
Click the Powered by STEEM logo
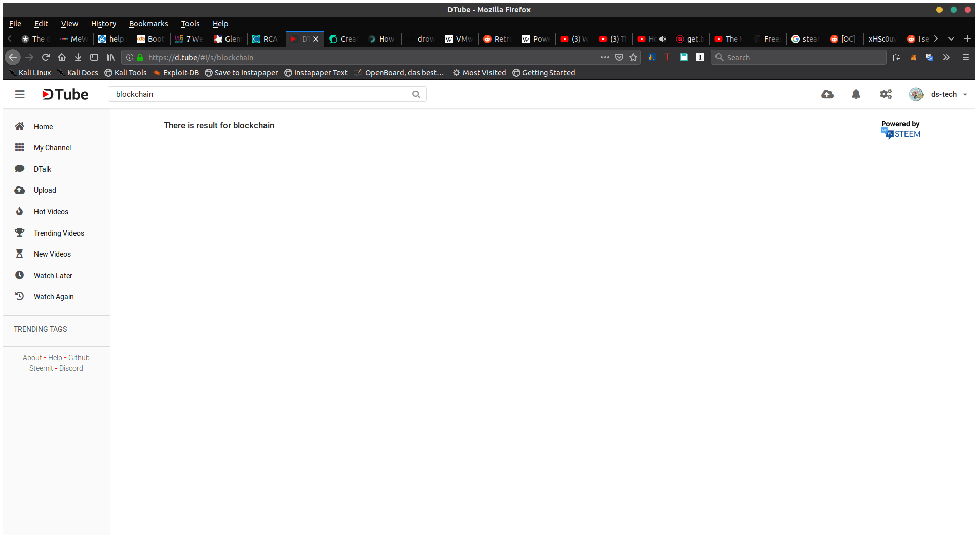(x=900, y=130)
